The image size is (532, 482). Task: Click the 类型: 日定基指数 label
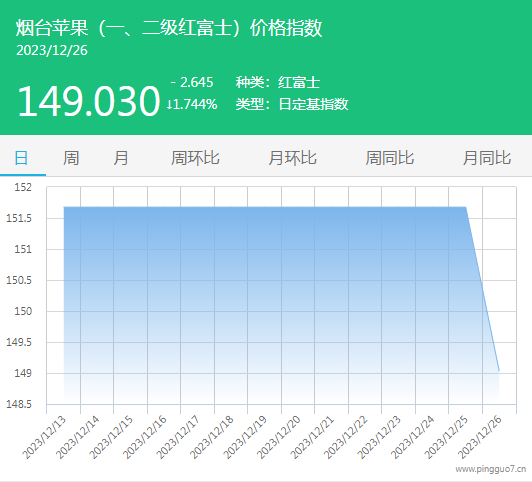[292, 104]
